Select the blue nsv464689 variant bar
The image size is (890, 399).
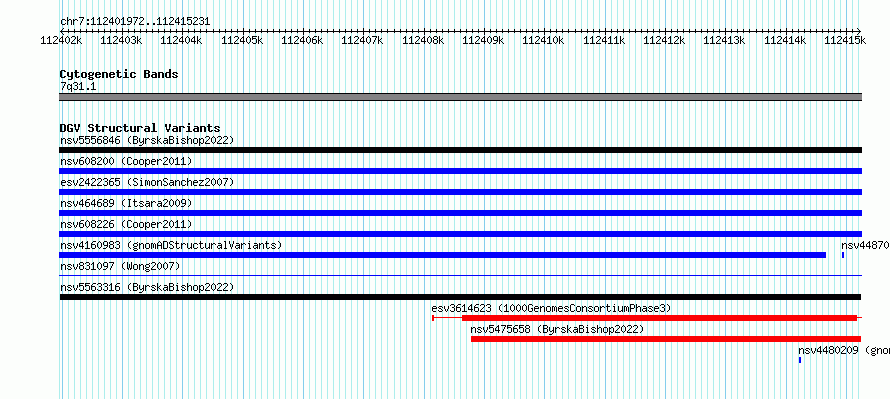pyautogui.click(x=460, y=213)
